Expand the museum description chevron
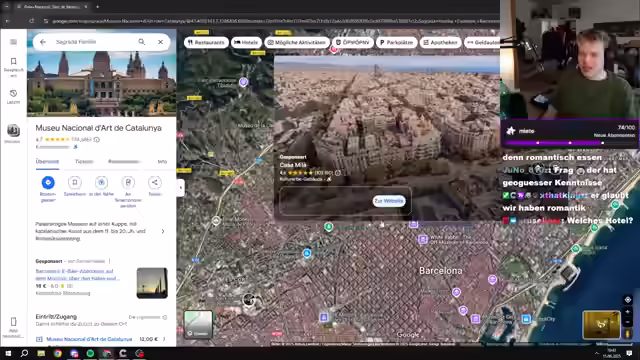640x360 pixels. click(x=163, y=231)
